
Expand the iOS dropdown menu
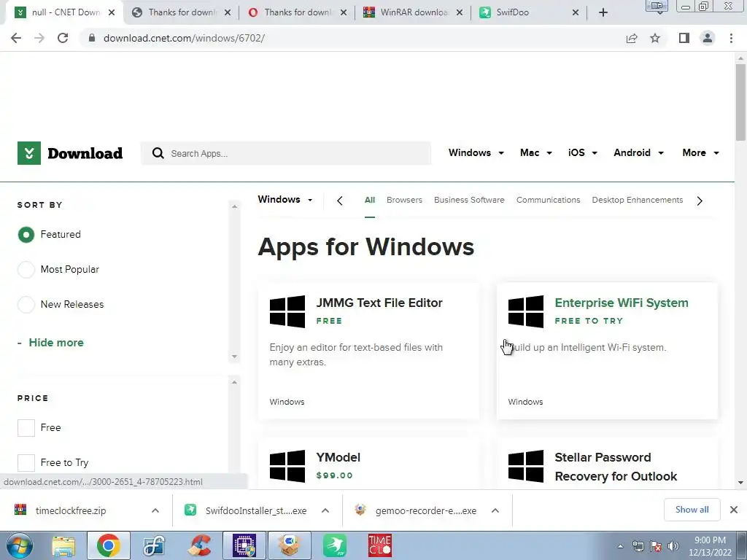(583, 153)
